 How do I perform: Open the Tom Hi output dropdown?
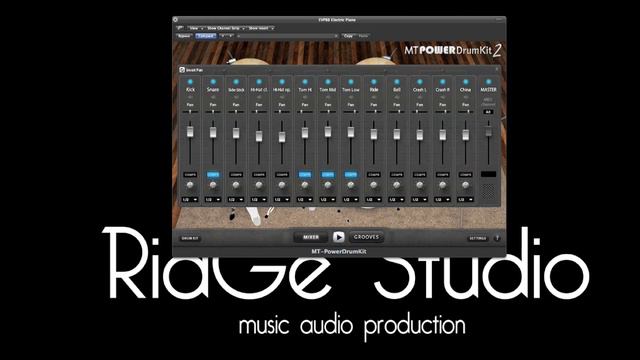(305, 200)
